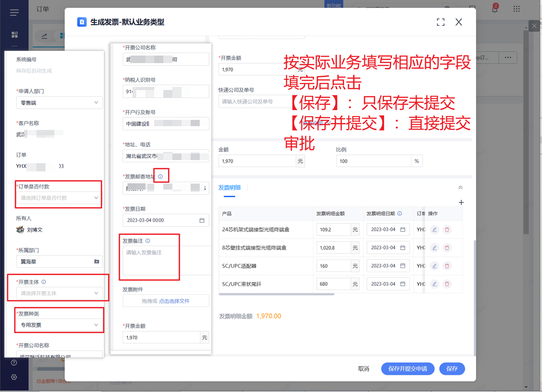
Task: Click 订单 title in the background page header
Action: (x=43, y=9)
